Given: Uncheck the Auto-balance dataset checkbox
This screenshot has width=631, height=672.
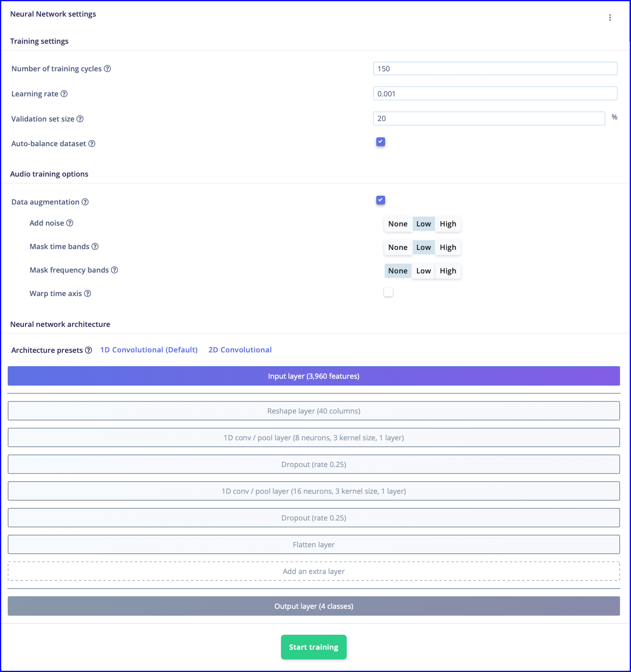Looking at the screenshot, I should pos(381,142).
